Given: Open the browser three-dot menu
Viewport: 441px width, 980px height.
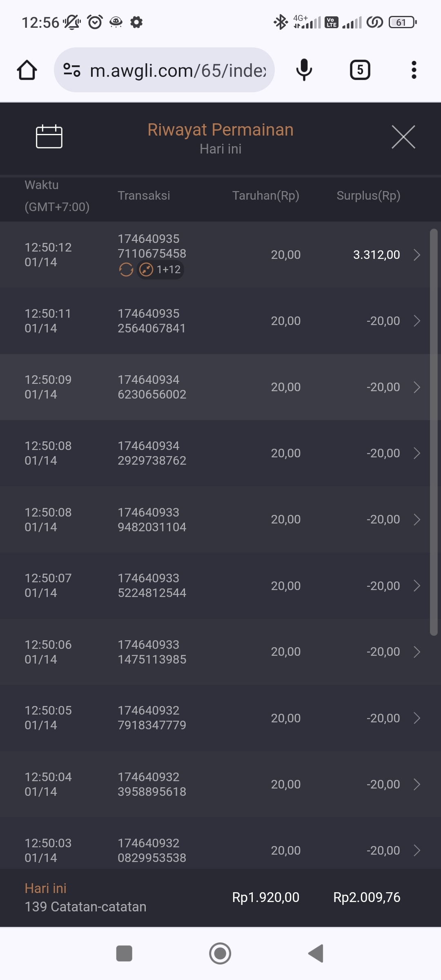Looking at the screenshot, I should pyautogui.click(x=414, y=70).
